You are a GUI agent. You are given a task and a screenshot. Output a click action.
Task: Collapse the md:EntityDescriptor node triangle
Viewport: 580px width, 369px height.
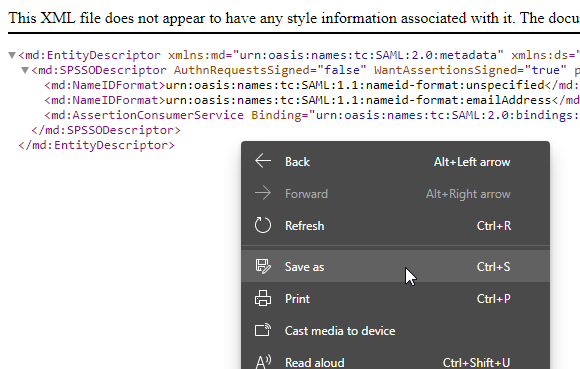(12, 55)
